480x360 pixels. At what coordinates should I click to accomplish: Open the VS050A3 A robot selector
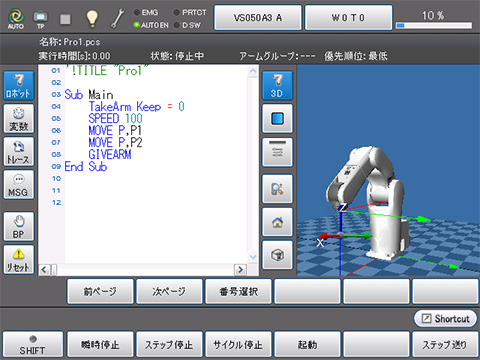coord(258,18)
